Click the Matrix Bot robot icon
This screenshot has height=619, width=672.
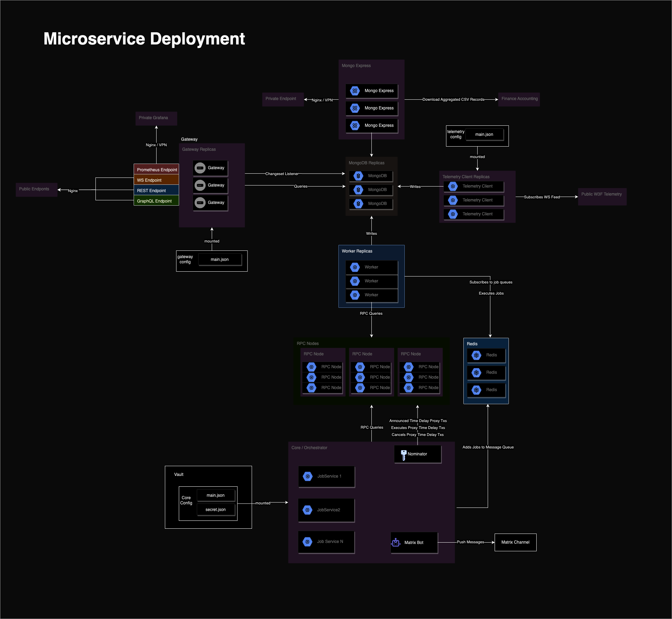click(396, 542)
